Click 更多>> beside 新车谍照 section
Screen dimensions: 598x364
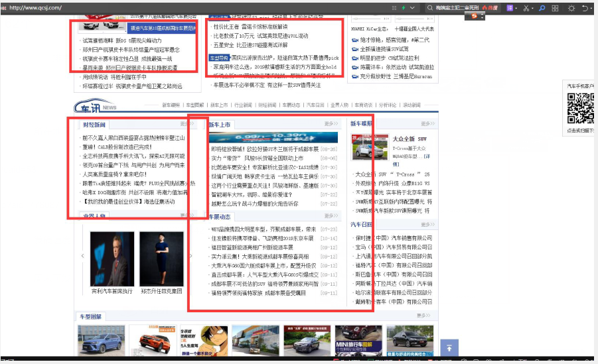[x=428, y=123]
